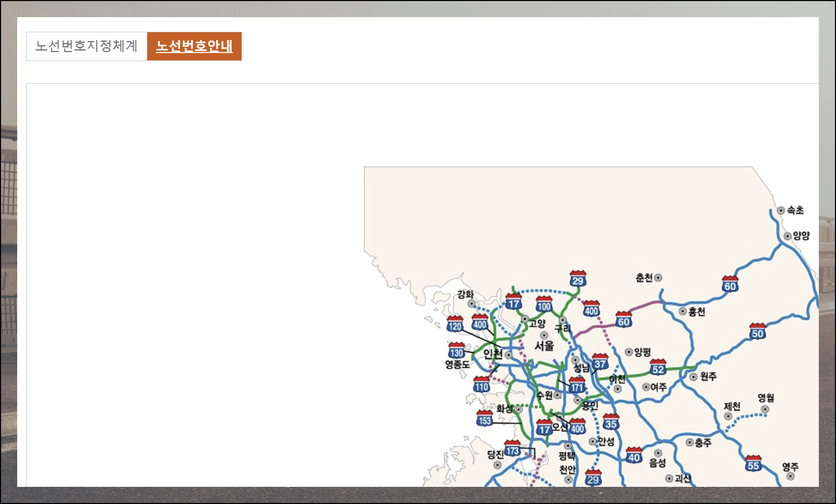
Task: Click route 17 shield left of 오산
Action: click(x=544, y=428)
